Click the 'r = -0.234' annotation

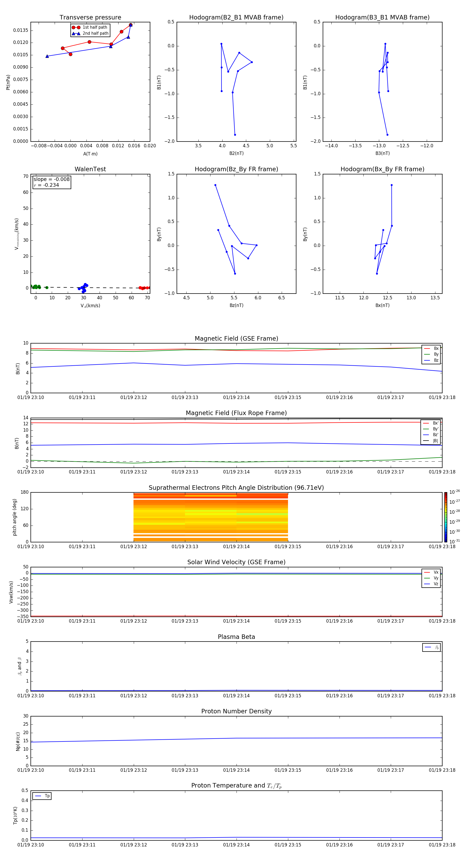tap(47, 185)
